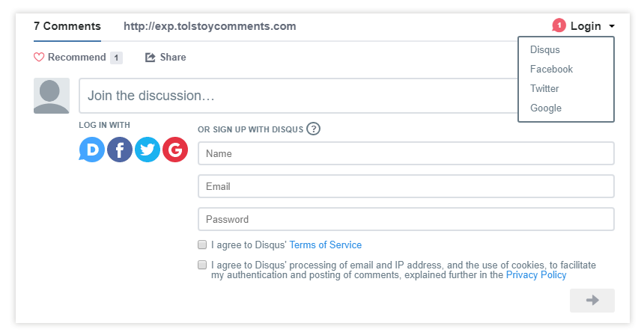Toggle the Login dropdown arrow
Image resolution: width=644 pixels, height=335 pixels.
[612, 26]
